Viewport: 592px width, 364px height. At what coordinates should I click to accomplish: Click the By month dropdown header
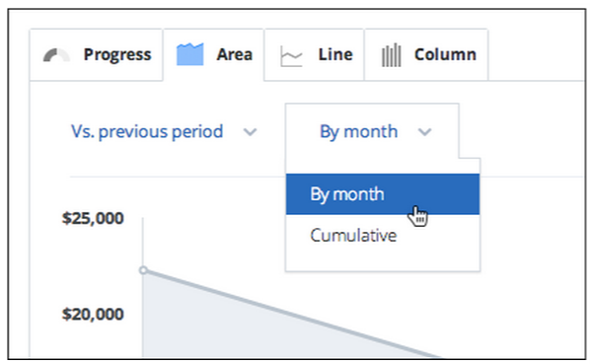[372, 131]
